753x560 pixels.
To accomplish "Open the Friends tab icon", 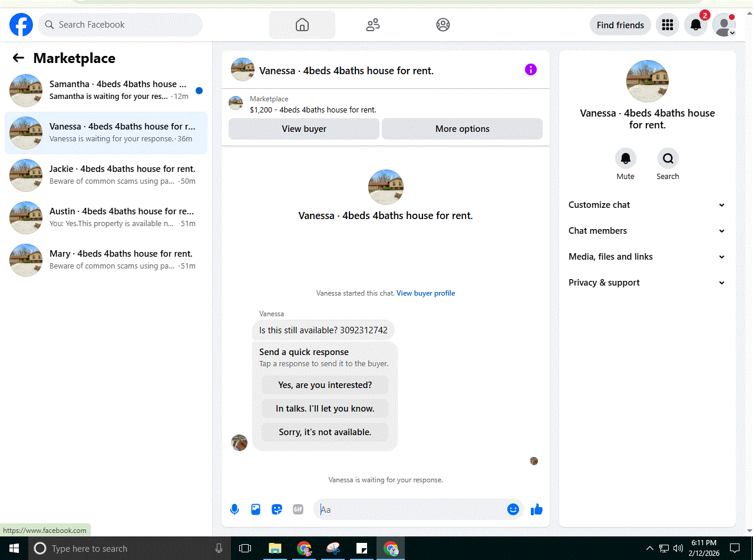I will 373,25.
